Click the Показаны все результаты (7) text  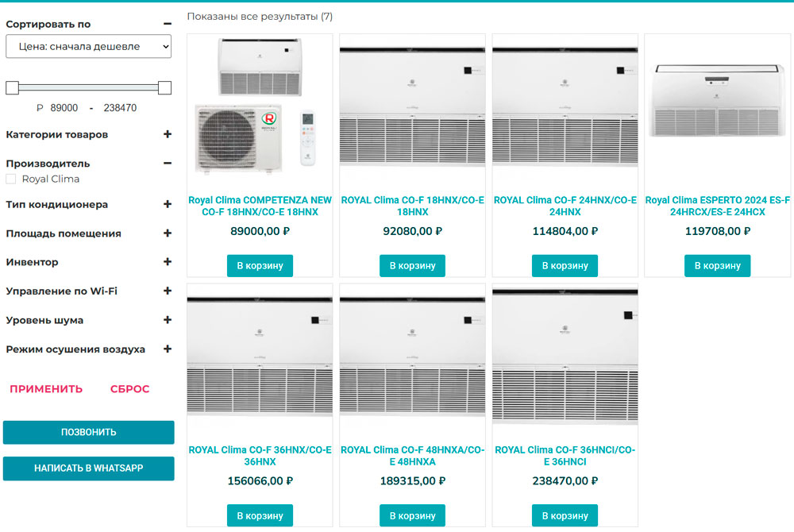[x=260, y=16]
